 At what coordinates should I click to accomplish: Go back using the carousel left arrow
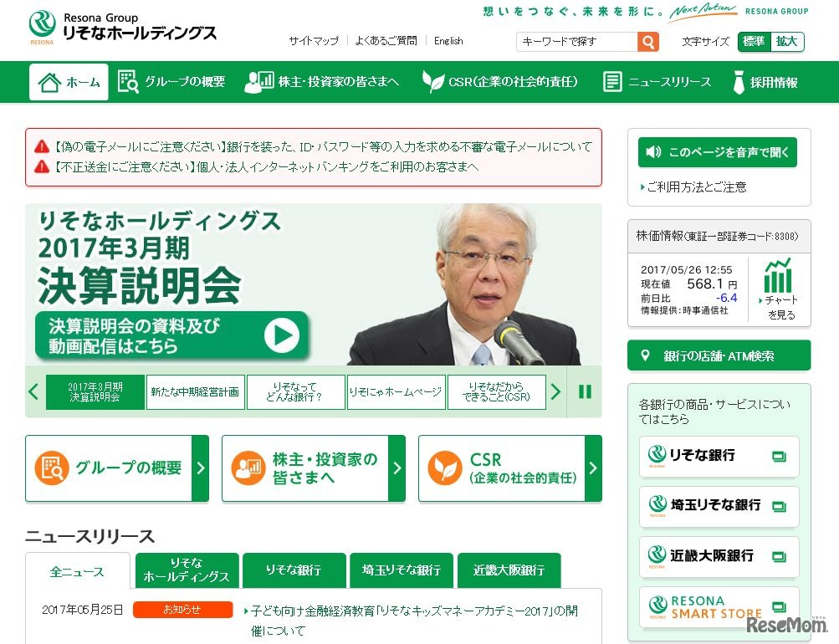tap(33, 391)
